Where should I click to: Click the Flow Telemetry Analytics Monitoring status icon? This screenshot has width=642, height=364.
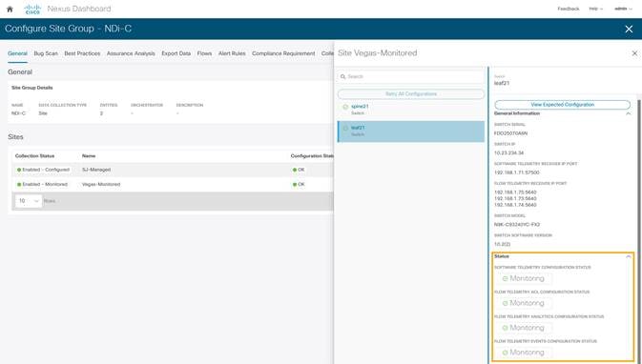505,328
